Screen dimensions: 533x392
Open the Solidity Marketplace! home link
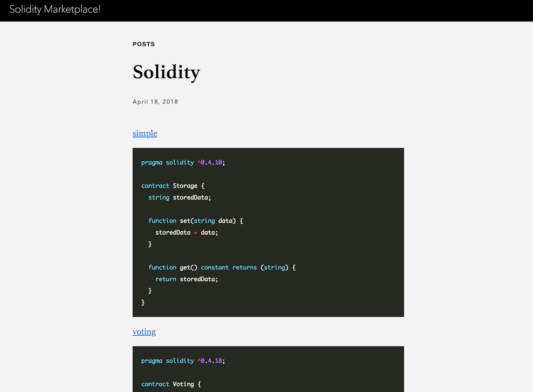(x=55, y=9)
